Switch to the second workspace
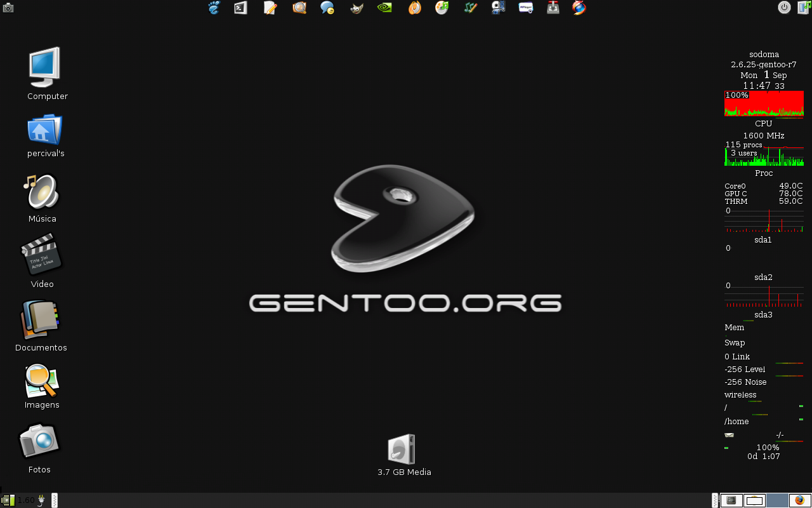 [x=754, y=500]
